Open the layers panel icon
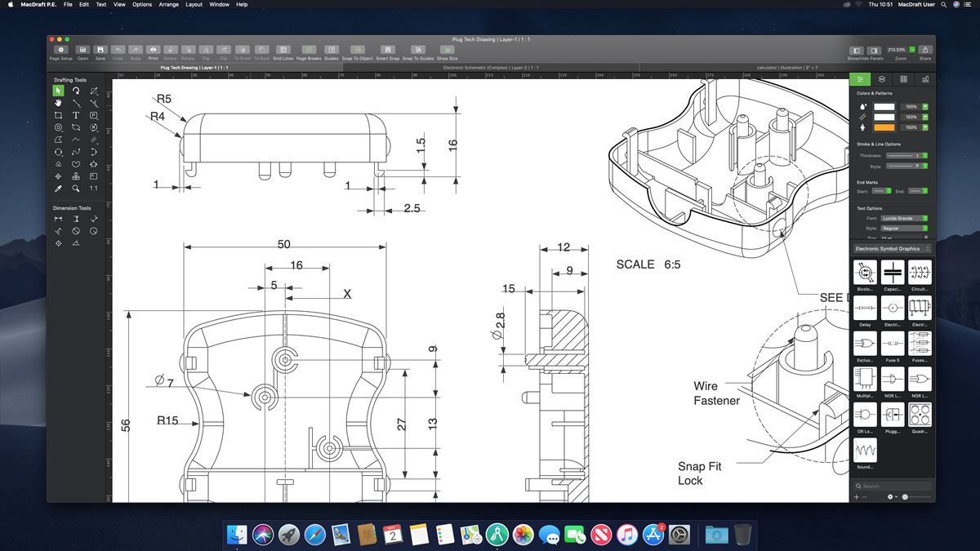The width and height of the screenshot is (980, 551). [882, 79]
